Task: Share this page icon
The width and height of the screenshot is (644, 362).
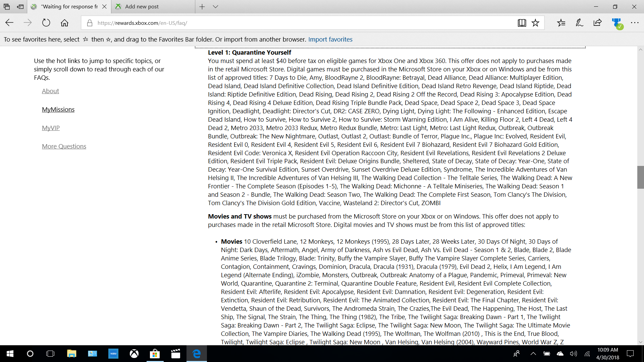Action: click(597, 23)
